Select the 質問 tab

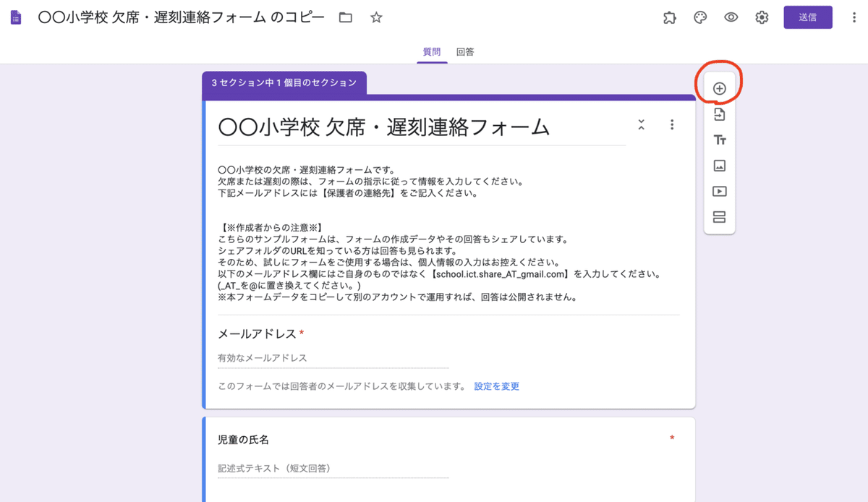(432, 51)
